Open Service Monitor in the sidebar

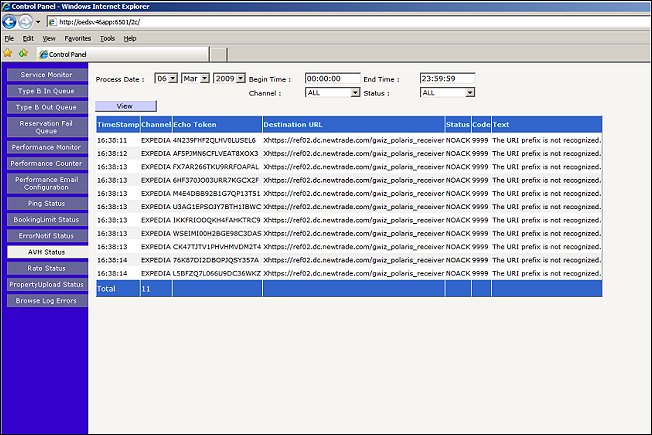[46, 74]
